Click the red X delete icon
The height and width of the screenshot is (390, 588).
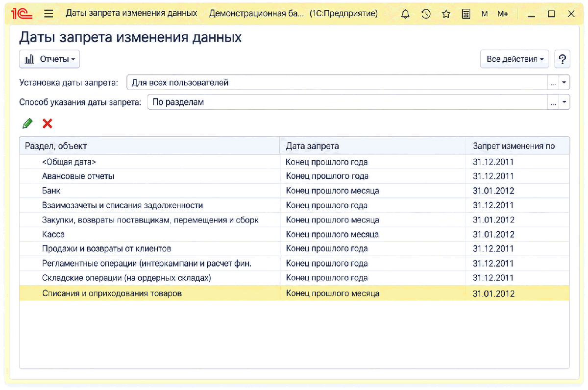48,123
